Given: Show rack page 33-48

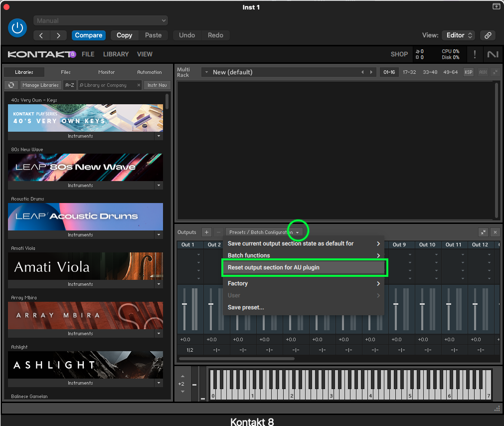Looking at the screenshot, I should (x=430, y=72).
